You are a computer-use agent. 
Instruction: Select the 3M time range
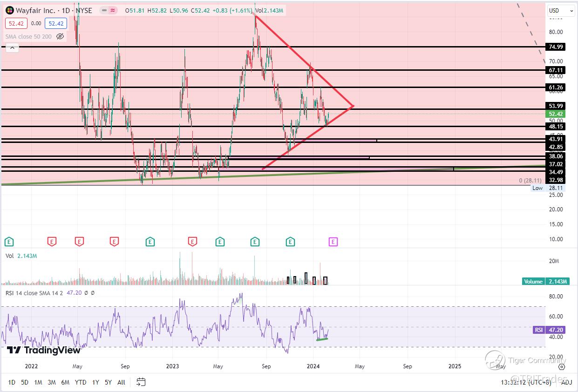52,382
